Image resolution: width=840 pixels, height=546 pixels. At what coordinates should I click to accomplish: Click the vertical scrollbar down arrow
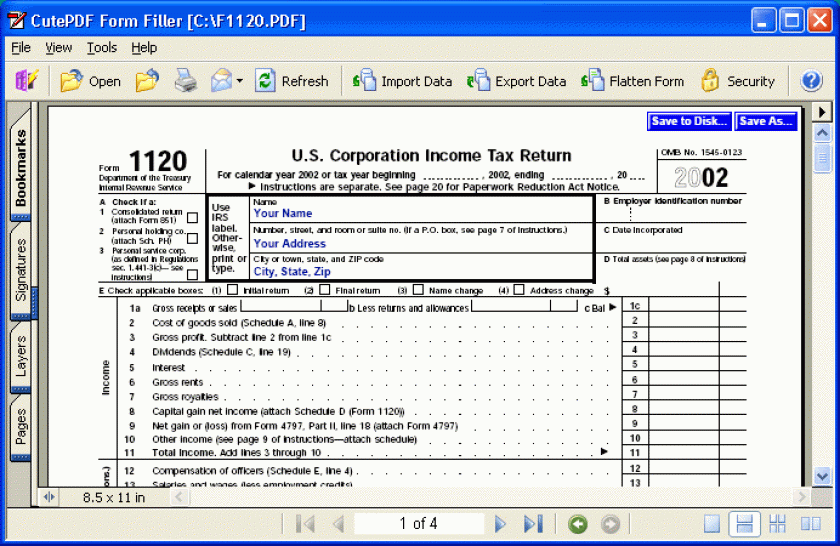[822, 475]
